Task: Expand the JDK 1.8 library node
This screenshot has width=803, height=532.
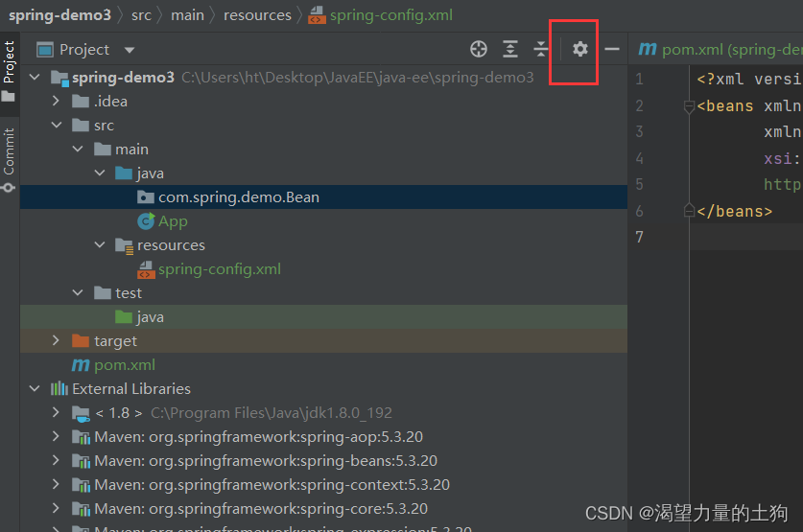Action: pos(56,412)
